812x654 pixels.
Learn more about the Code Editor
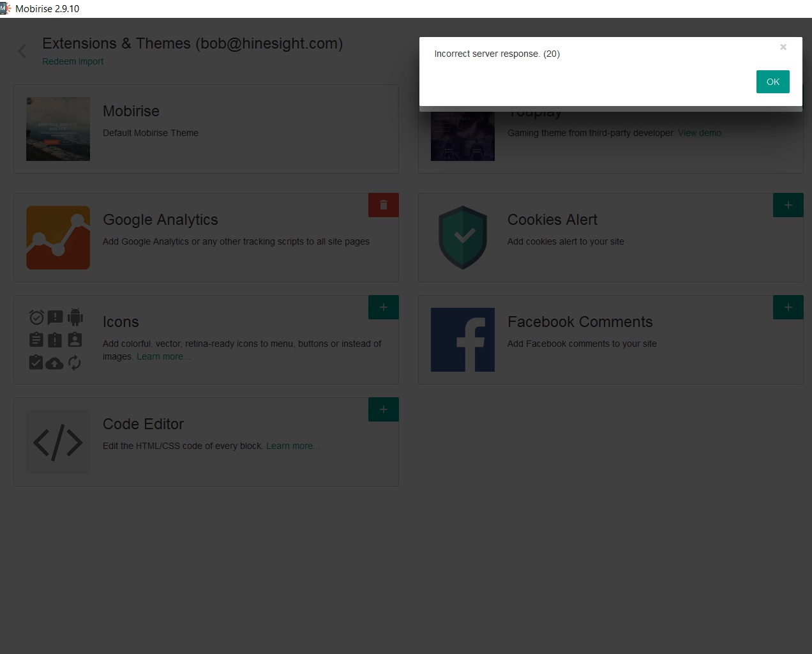tap(293, 446)
